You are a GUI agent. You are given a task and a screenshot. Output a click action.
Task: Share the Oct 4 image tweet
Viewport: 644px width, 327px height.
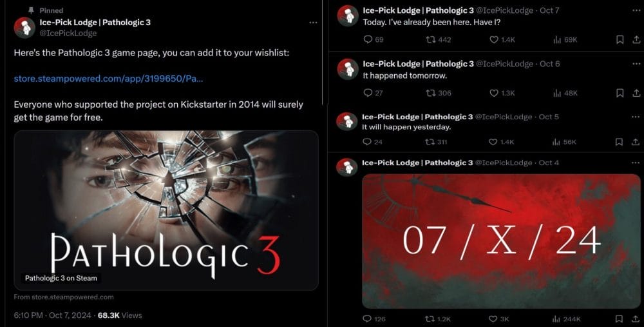pyautogui.click(x=636, y=319)
